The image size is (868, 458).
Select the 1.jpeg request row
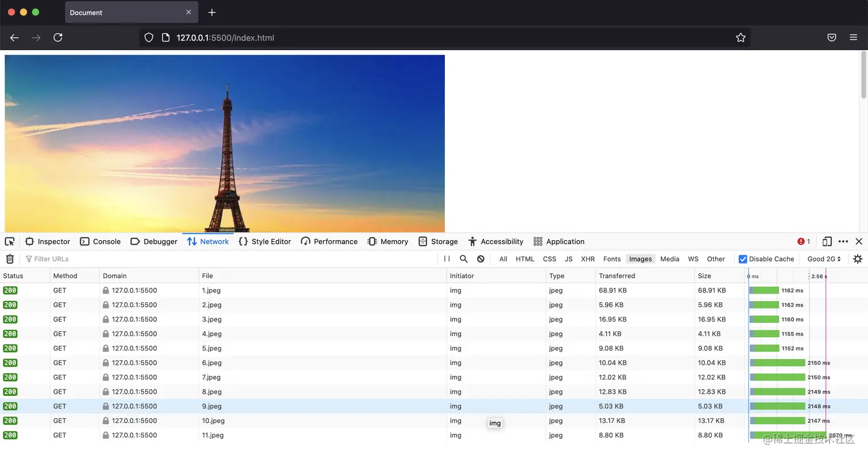(434, 290)
